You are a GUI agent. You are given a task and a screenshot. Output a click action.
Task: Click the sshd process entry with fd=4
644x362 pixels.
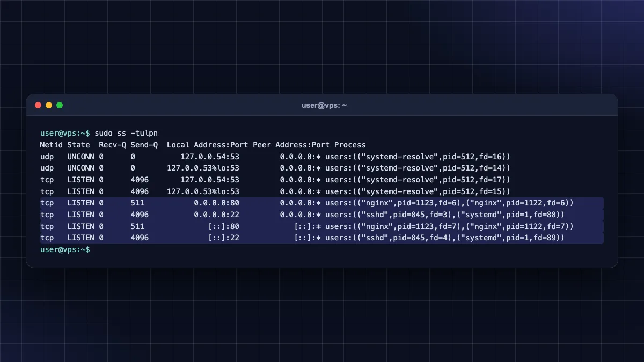click(x=445, y=238)
